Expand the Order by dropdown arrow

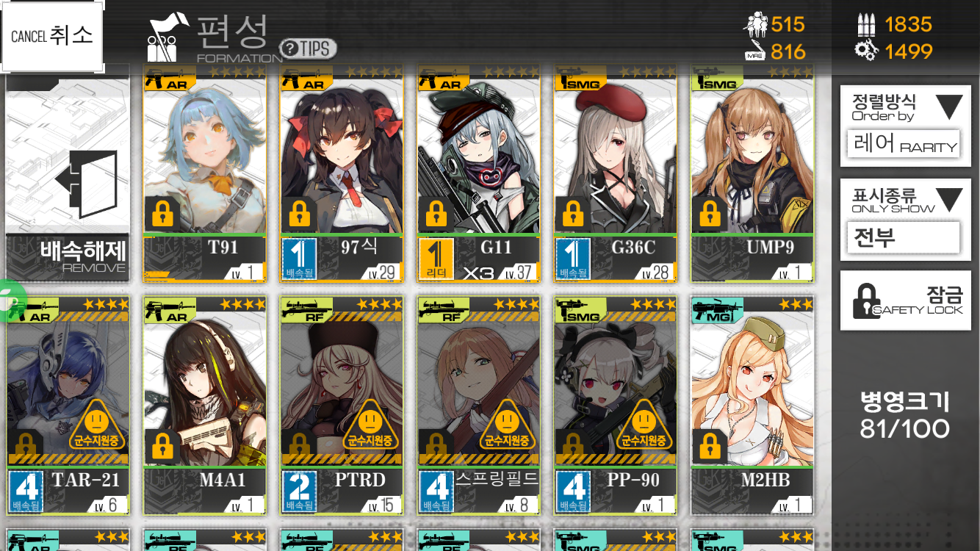click(948, 107)
